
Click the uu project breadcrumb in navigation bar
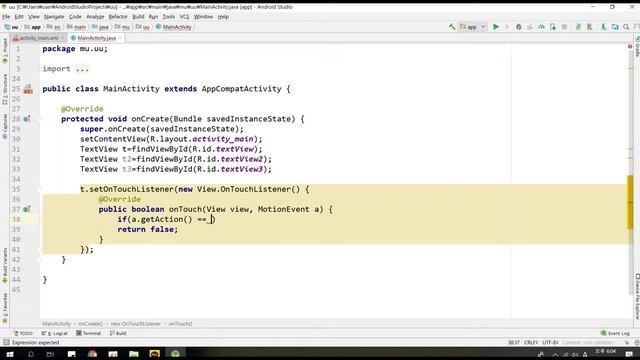point(12,27)
